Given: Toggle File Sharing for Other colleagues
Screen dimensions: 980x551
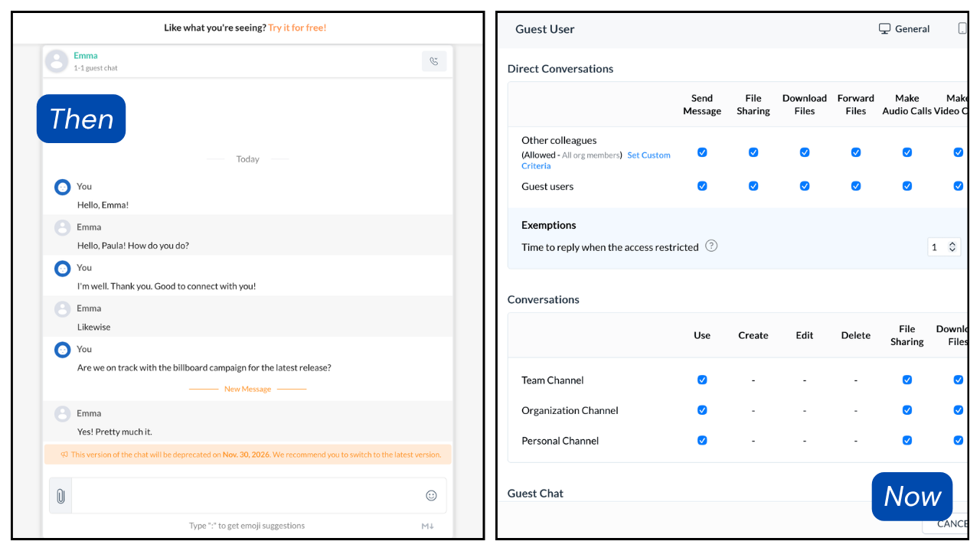Looking at the screenshot, I should pyautogui.click(x=753, y=152).
